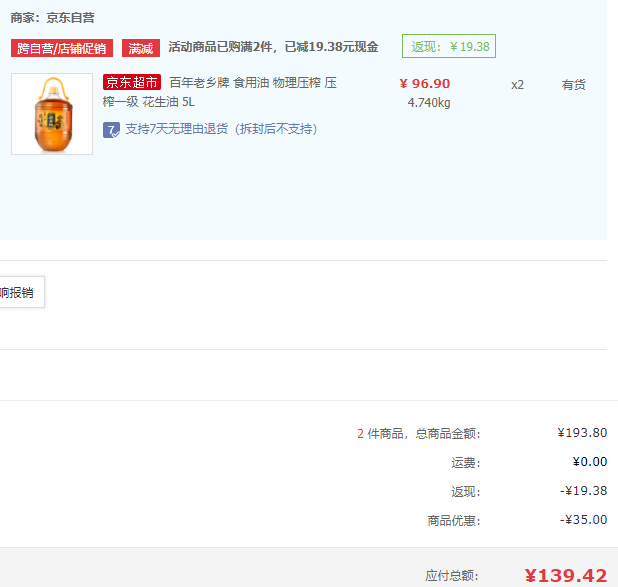Click the promotion text 活动商品已购满2件
The height and width of the screenshot is (587, 618).
tap(274, 47)
